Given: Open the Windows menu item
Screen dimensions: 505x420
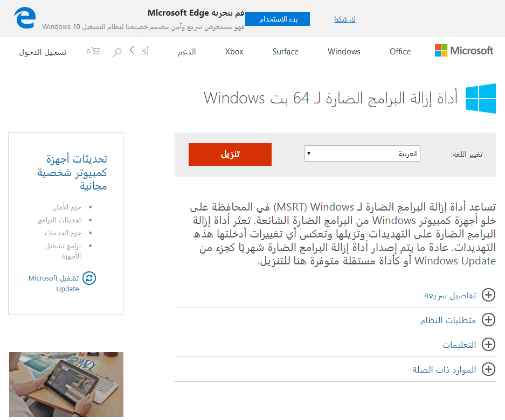Looking at the screenshot, I should (x=344, y=52).
